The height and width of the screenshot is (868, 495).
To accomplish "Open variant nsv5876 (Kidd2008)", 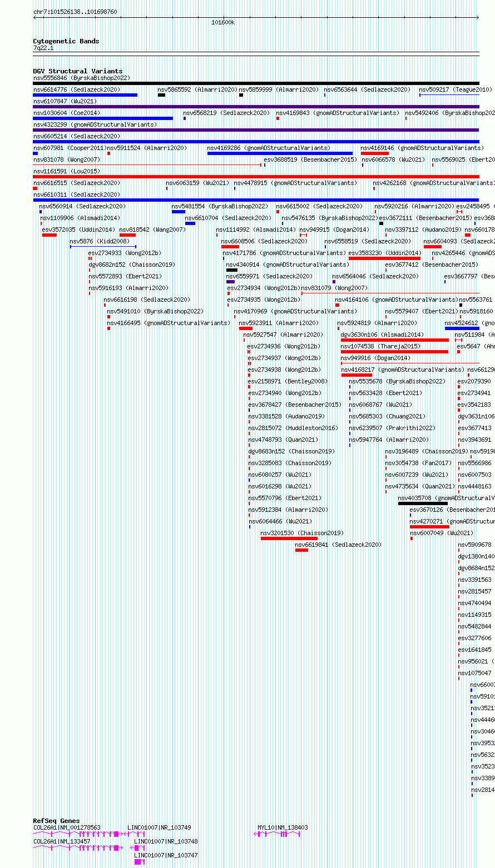I will (100, 241).
